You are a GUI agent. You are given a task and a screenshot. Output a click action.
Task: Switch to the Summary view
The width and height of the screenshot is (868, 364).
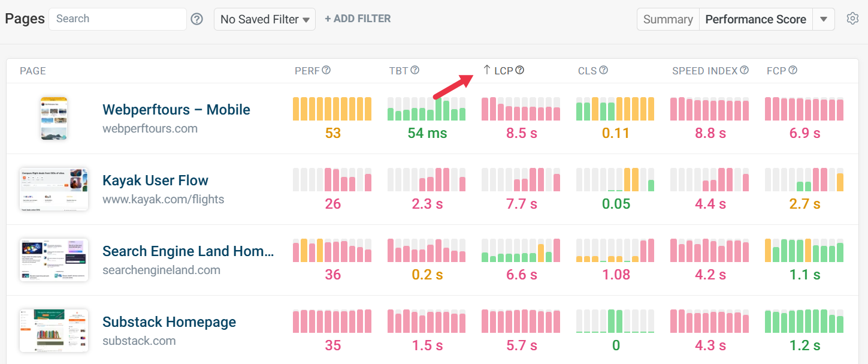coord(667,19)
